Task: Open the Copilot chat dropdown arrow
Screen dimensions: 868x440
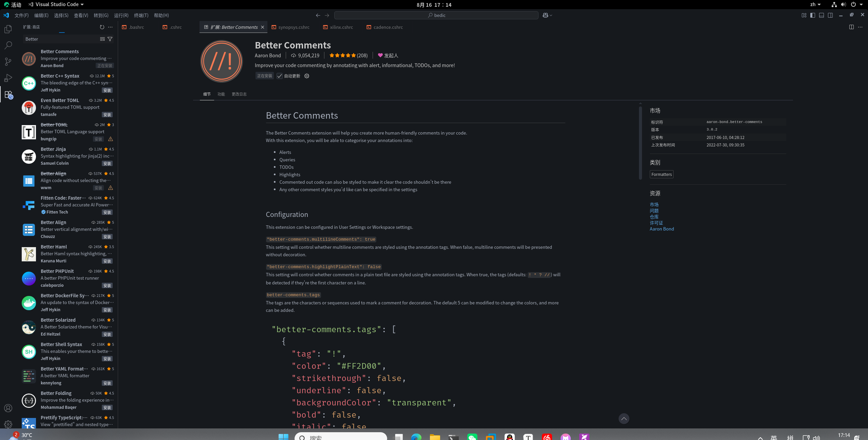Action: (551, 15)
